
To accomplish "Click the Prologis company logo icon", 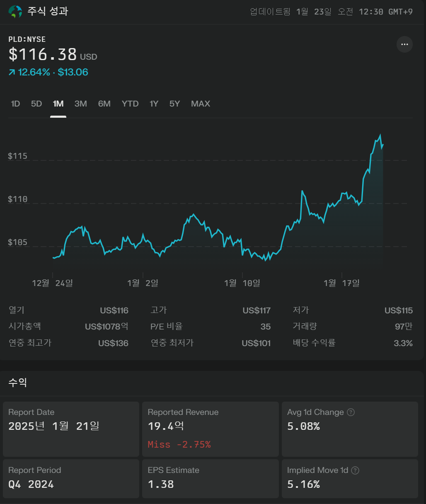I will [x=15, y=12].
